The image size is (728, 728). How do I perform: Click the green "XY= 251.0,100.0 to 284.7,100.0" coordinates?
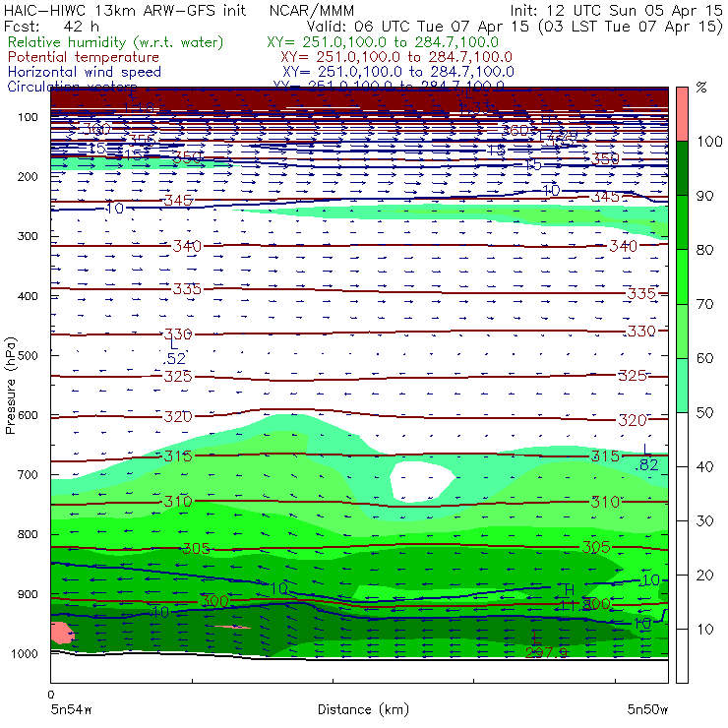pos(383,42)
